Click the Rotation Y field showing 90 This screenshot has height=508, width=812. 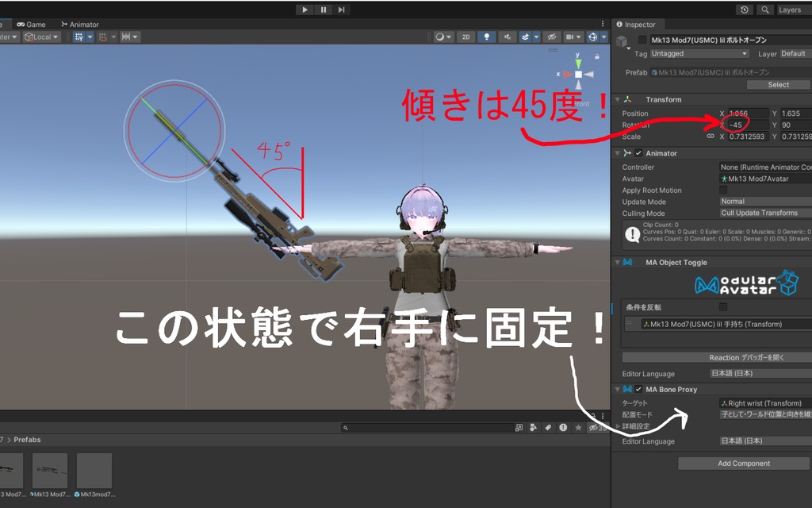pos(796,125)
